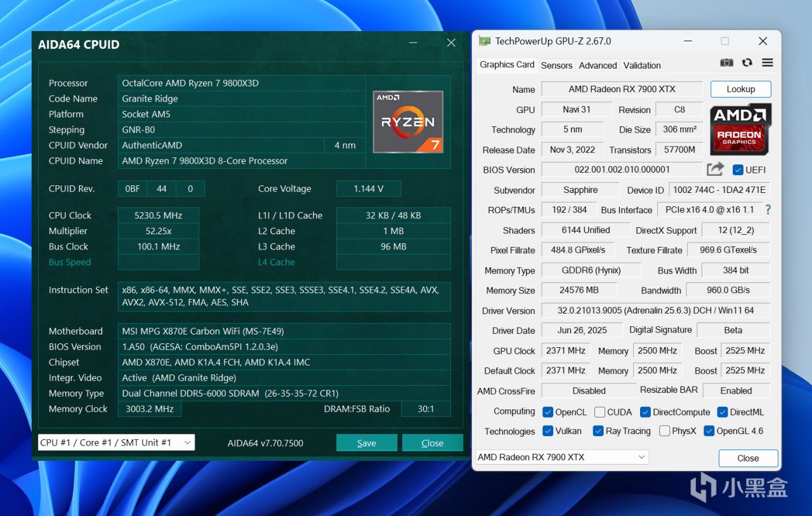Click the GPU Name field

click(x=622, y=89)
